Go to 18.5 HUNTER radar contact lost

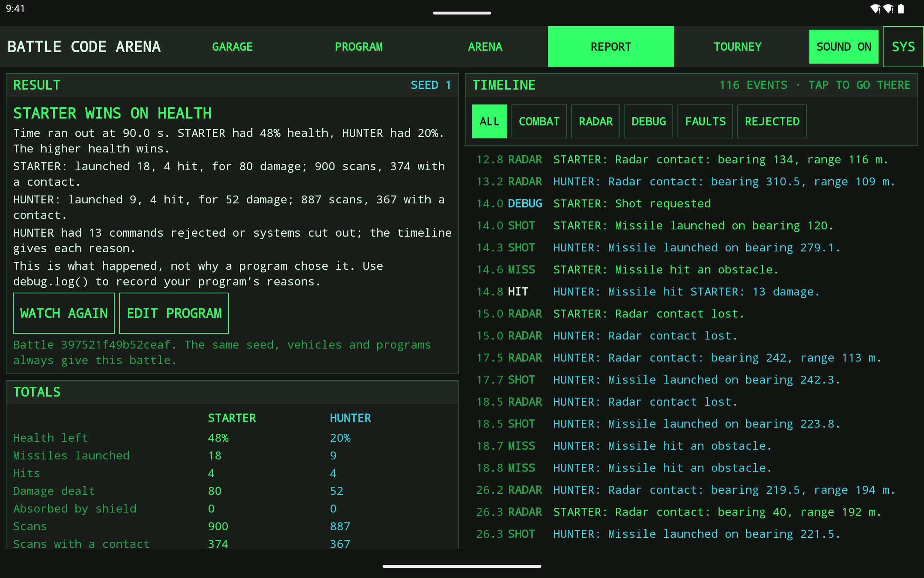tap(691, 402)
